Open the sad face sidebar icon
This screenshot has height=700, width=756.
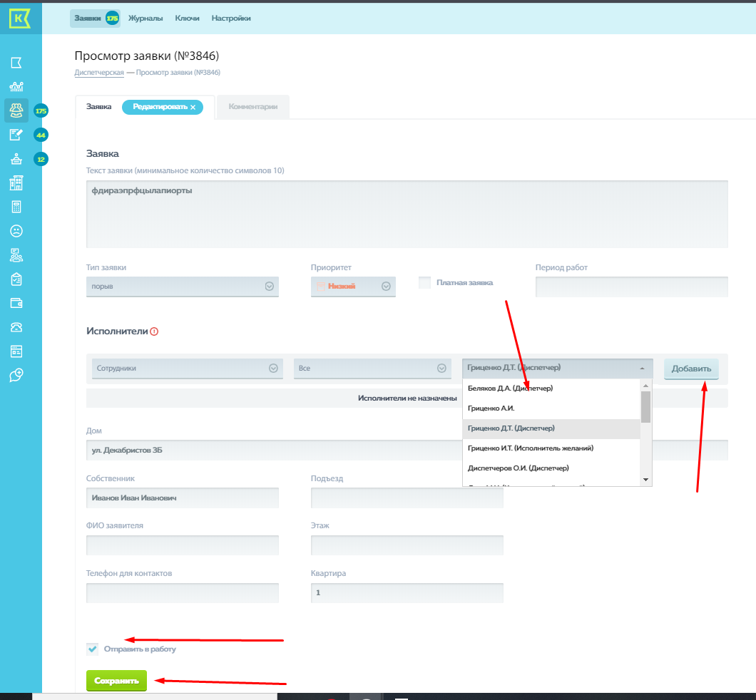click(x=16, y=231)
